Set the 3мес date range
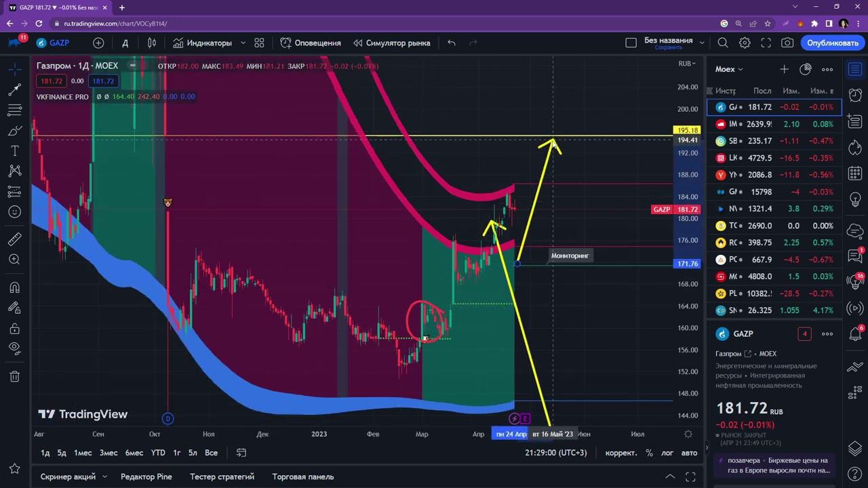This screenshot has height=488, width=868. coord(108,453)
